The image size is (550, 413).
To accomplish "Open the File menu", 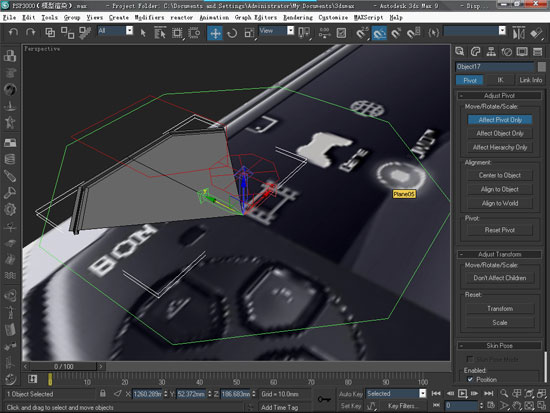I will (9, 17).
